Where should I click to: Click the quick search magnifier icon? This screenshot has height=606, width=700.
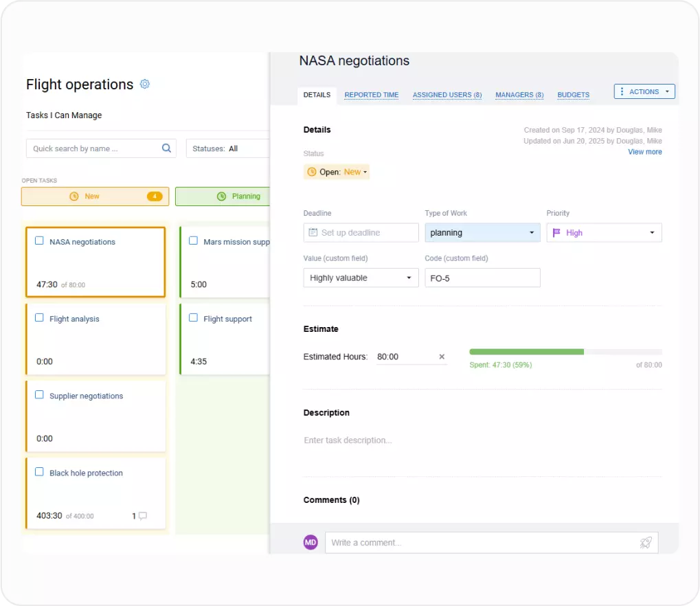(166, 148)
